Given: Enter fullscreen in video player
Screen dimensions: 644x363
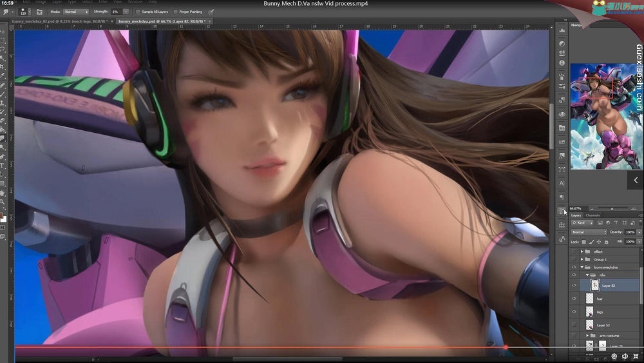Looking at the screenshot, I should (636, 357).
